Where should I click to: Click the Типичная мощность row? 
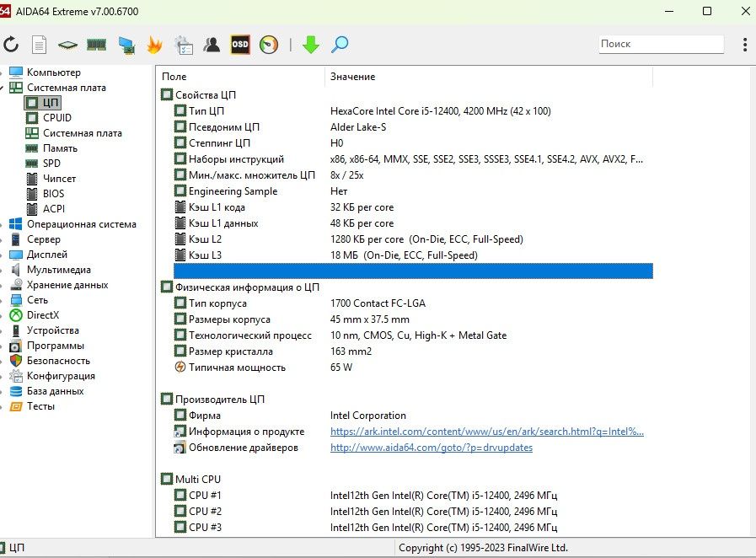point(413,368)
